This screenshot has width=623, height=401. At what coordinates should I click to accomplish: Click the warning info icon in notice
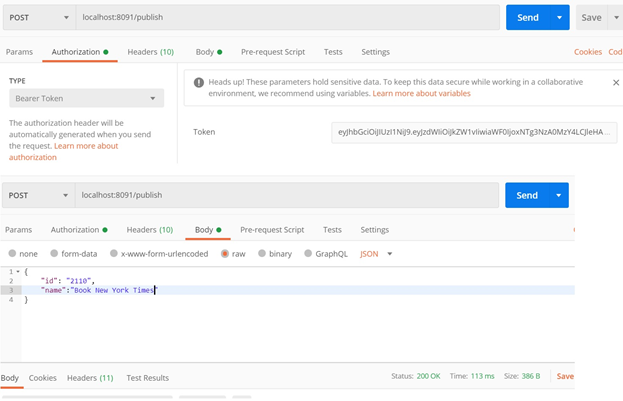199,82
